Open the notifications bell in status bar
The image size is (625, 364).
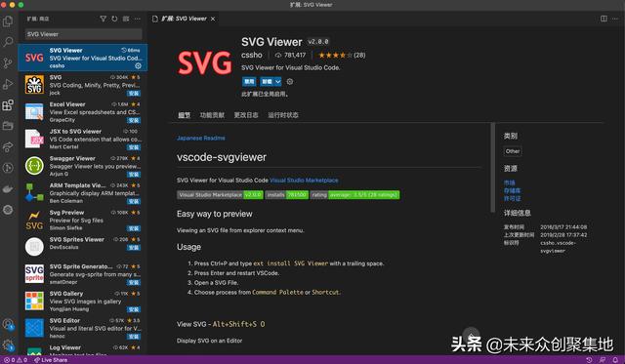coord(615,360)
